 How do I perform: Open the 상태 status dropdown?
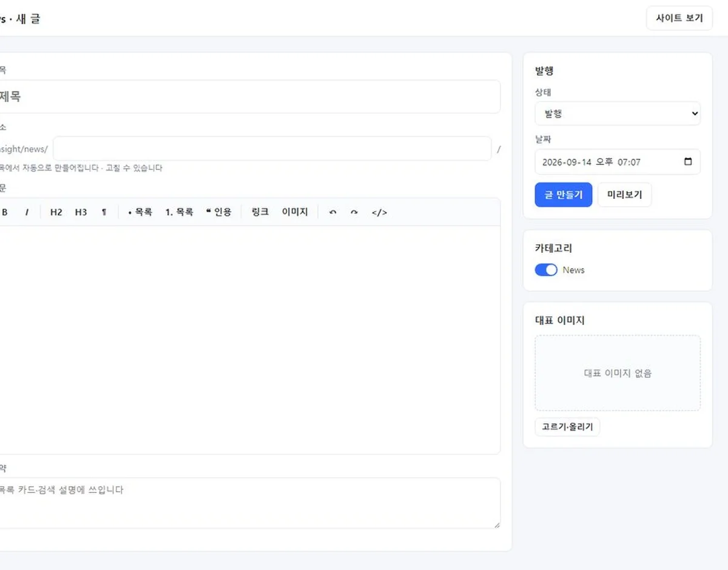click(x=618, y=113)
